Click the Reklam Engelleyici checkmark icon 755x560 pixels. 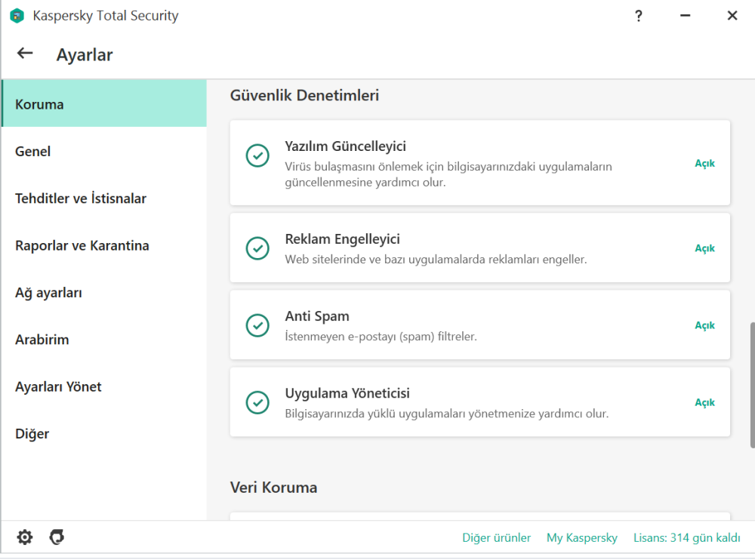(x=257, y=248)
